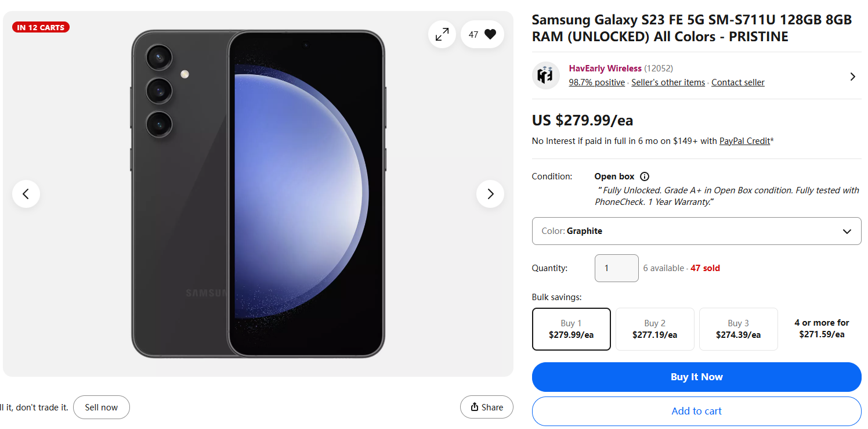Select the Buy 1 bulk savings option

point(571,329)
